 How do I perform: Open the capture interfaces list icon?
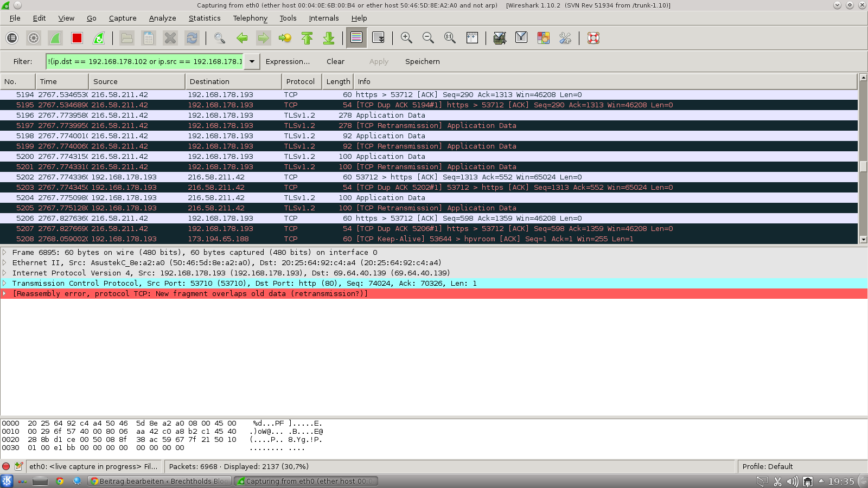click(x=12, y=38)
